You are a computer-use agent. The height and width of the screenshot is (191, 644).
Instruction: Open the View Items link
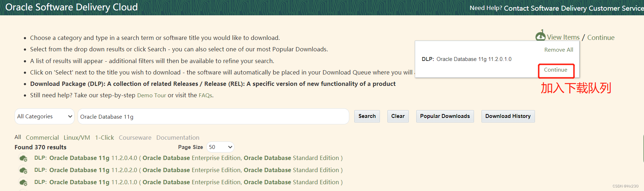[563, 37]
